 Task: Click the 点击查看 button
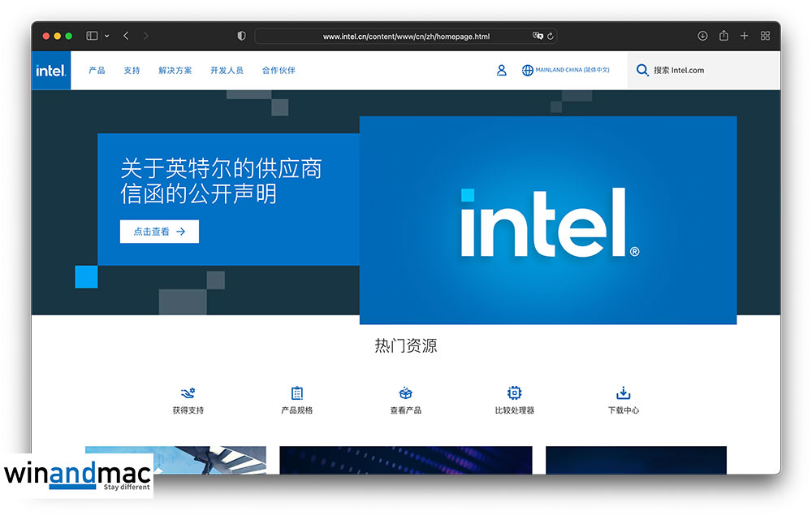tap(159, 232)
